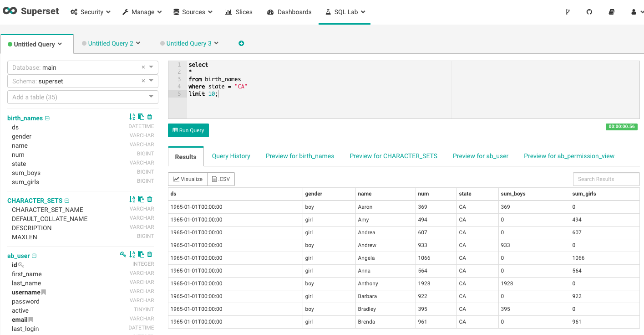The width and height of the screenshot is (644, 335).
Task: Open the SQL Lab navigation menu
Action: click(345, 12)
